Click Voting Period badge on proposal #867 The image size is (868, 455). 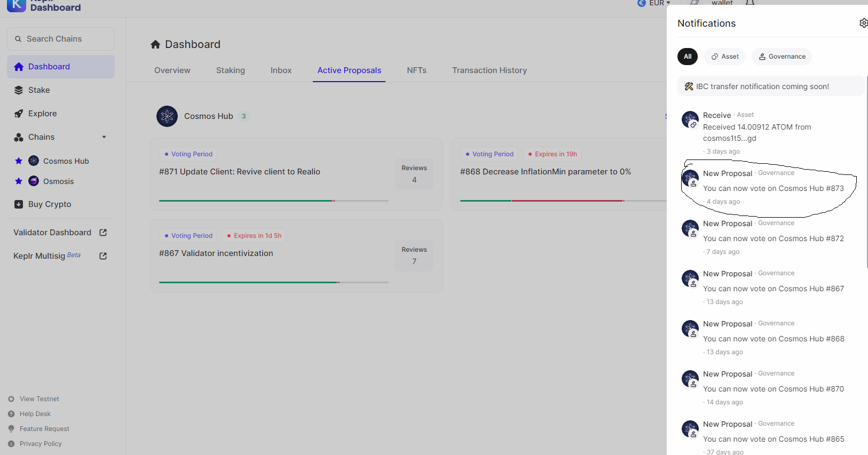tap(188, 236)
